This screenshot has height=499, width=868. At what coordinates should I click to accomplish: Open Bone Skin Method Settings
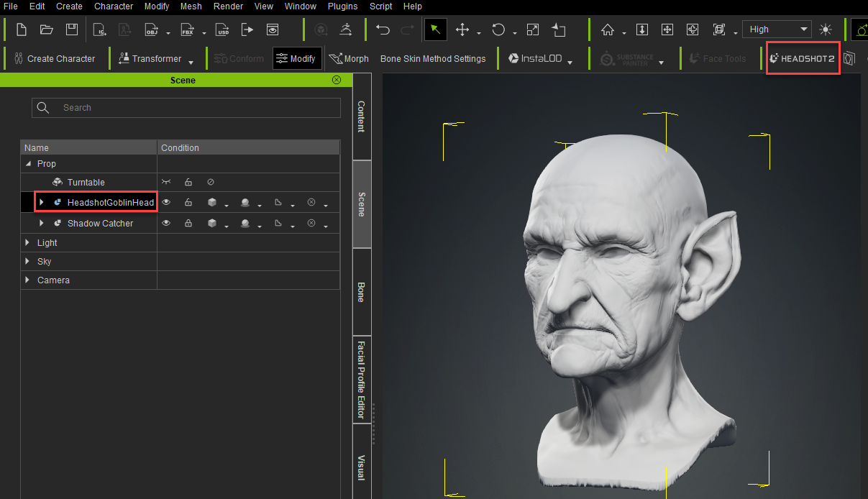[x=433, y=58]
